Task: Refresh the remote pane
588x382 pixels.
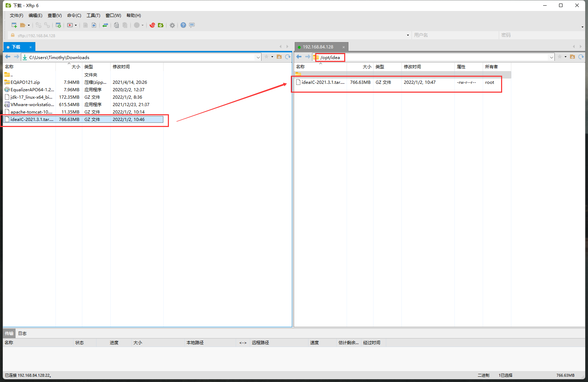Action: (x=581, y=57)
